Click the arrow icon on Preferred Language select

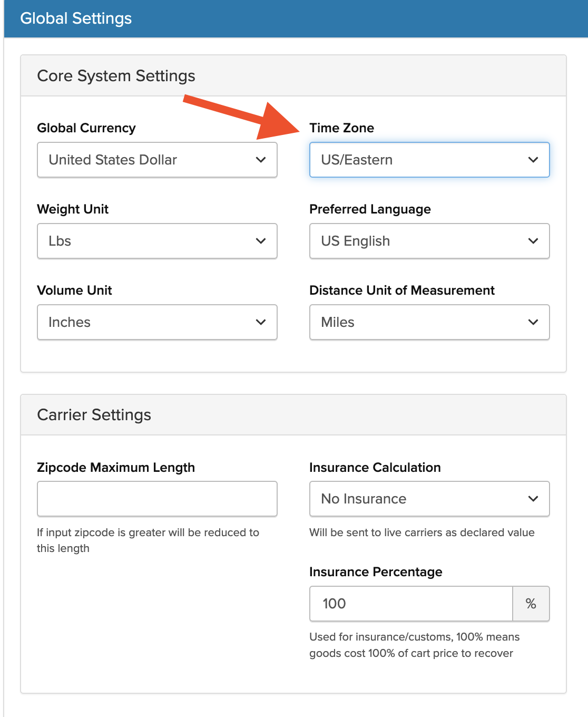(533, 241)
